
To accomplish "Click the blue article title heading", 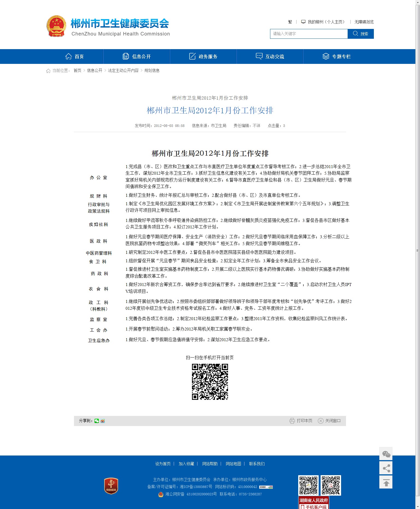I will point(210,110).
